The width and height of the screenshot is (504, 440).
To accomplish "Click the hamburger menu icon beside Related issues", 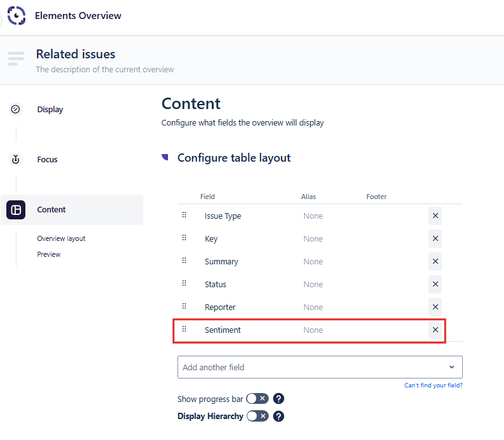I will 16,59.
